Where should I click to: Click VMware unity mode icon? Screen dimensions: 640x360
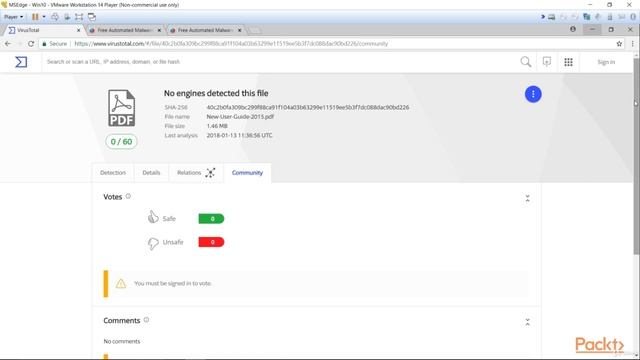tap(92, 17)
